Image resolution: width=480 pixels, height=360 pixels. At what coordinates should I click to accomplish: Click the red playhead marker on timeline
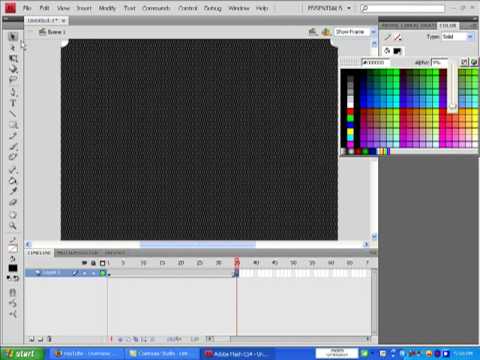237,262
